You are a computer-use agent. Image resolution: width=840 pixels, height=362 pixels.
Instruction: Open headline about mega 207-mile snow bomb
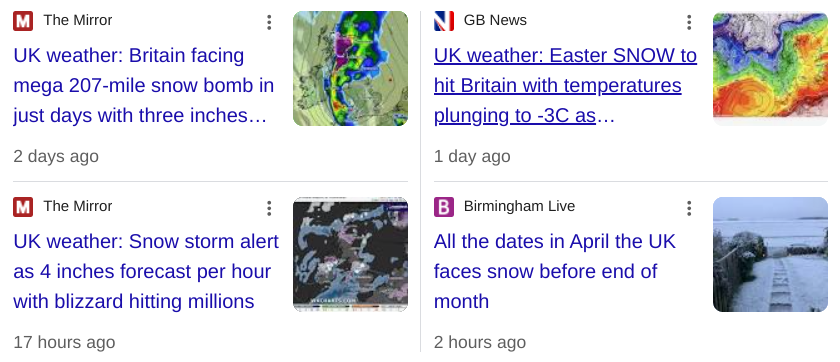click(144, 86)
